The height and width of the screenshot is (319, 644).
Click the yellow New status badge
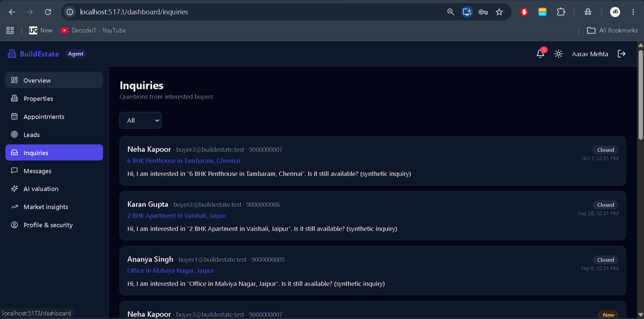608,315
